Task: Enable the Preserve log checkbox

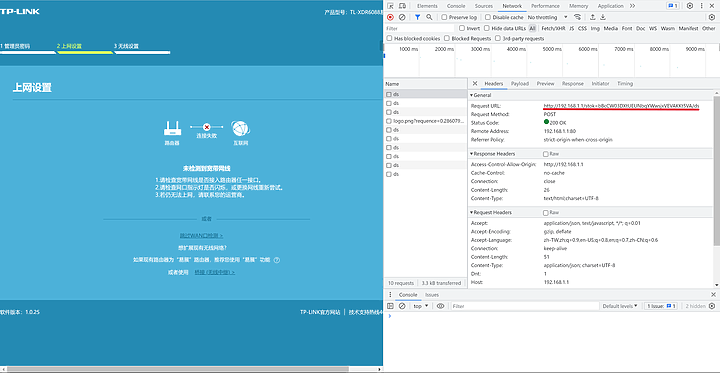Action: coord(444,17)
